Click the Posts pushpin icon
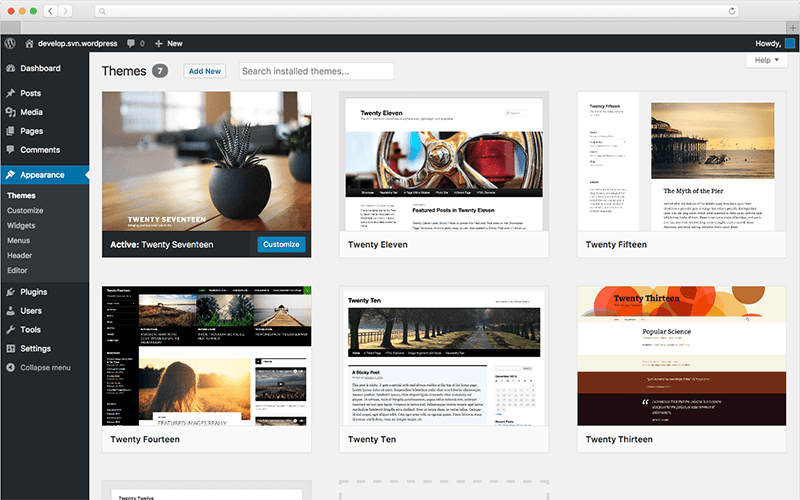The image size is (800, 500). (11, 93)
